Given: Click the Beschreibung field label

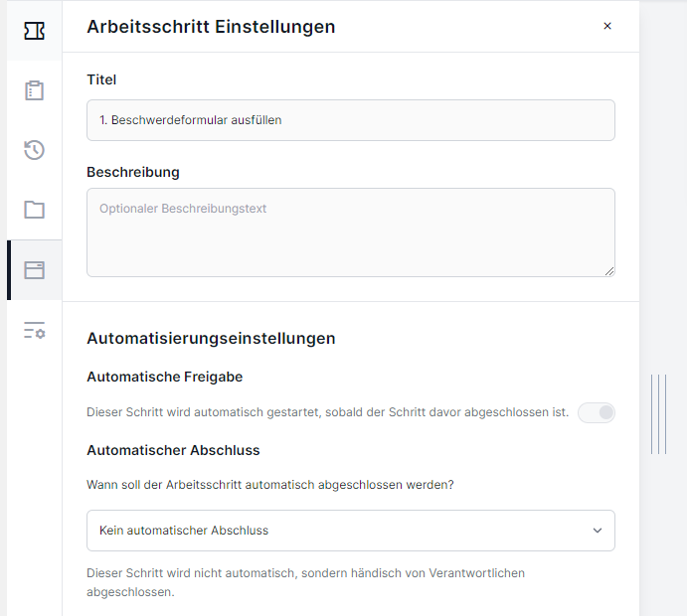Looking at the screenshot, I should click(x=133, y=172).
